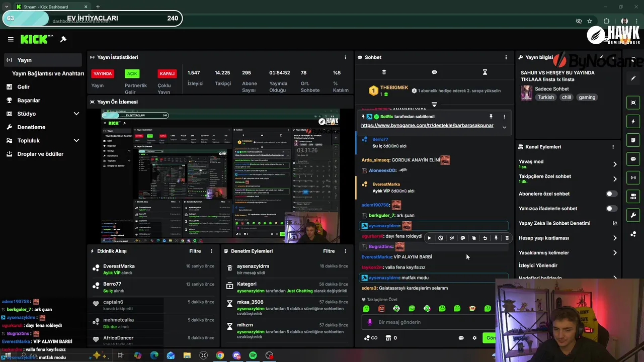Click the YAYINDA status badge
This screenshot has width=644, height=362.
click(x=103, y=73)
